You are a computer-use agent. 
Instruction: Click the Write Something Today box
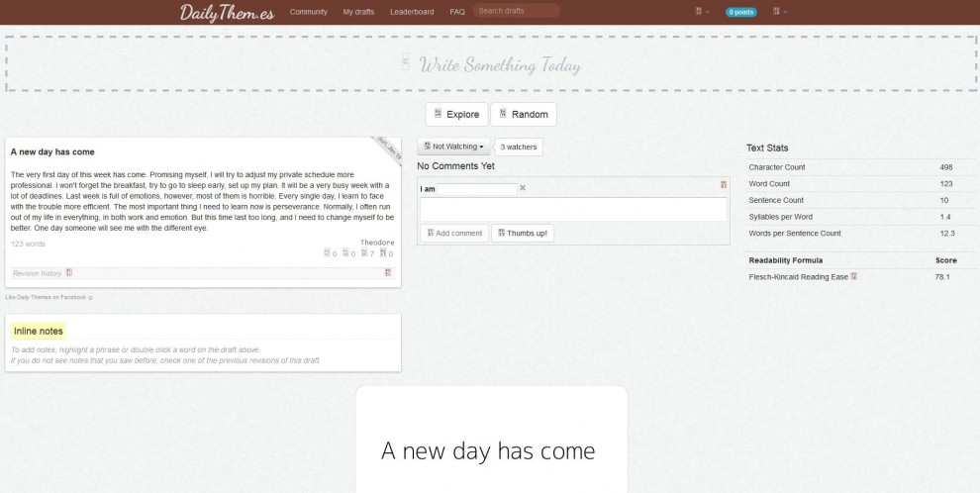pos(491,63)
